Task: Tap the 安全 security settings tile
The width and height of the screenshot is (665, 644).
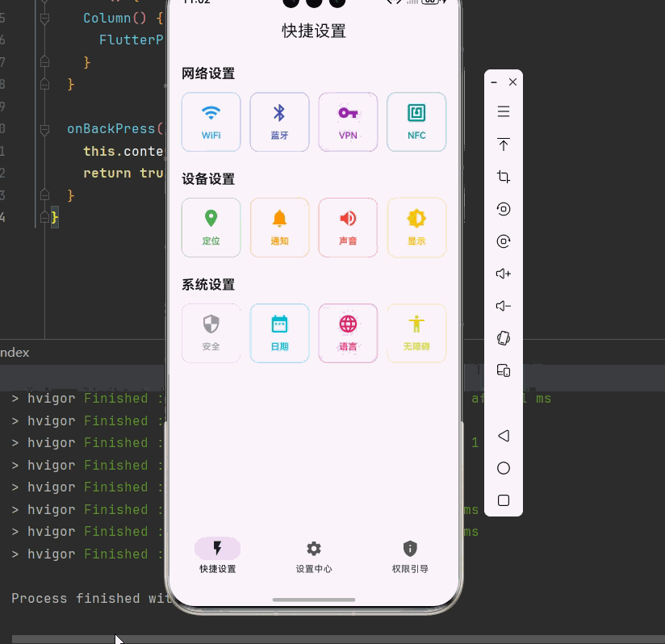Action: (x=211, y=333)
